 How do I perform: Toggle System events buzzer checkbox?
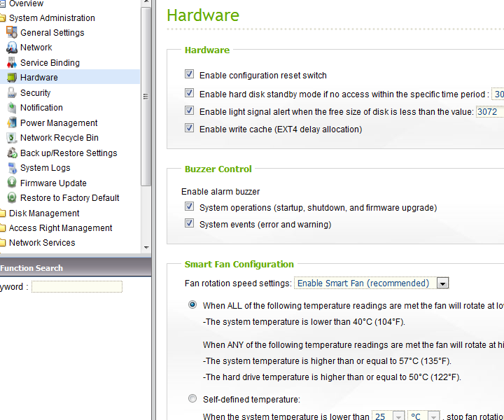pyautogui.click(x=189, y=223)
